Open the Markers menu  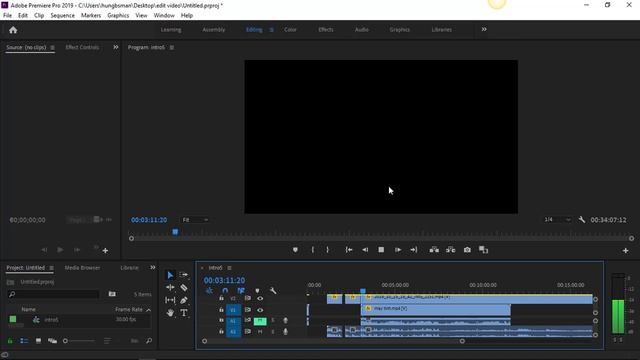point(91,16)
